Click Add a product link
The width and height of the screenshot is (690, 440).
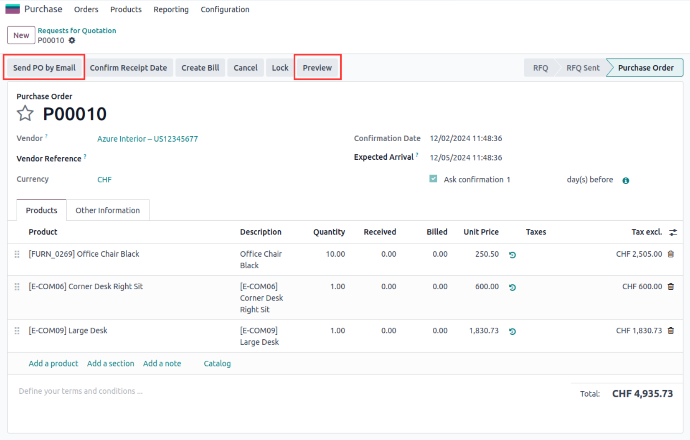(53, 363)
